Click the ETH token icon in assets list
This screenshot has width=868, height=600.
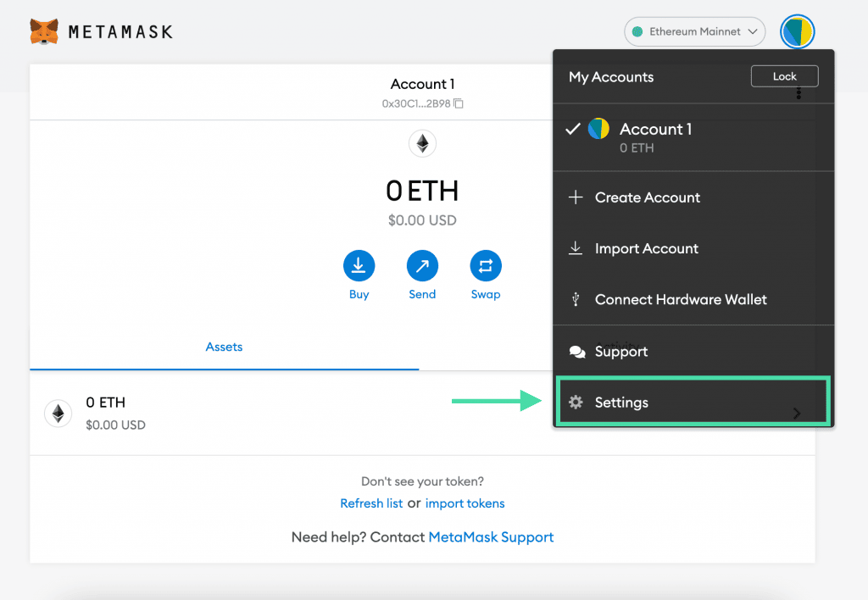(x=58, y=414)
